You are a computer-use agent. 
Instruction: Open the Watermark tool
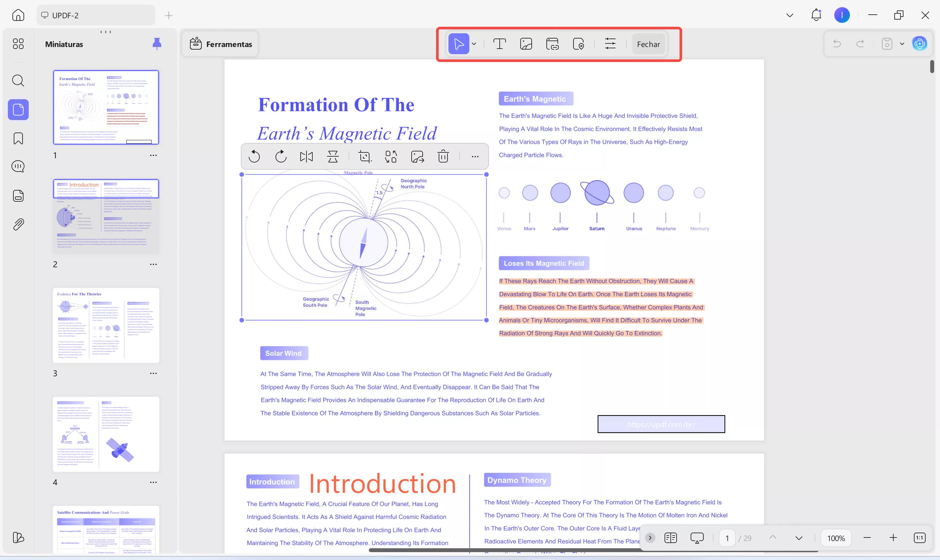(578, 43)
